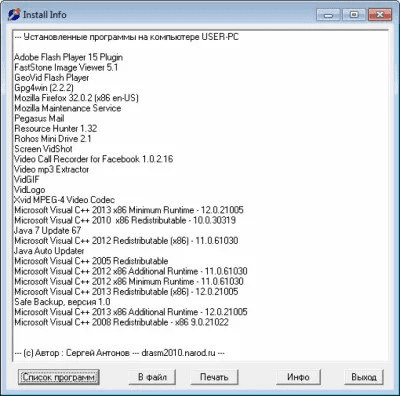This screenshot has height=396, width=400.
Task: Click Visual C++ 2012 x86 Minimum Runtime line
Action: [129, 281]
